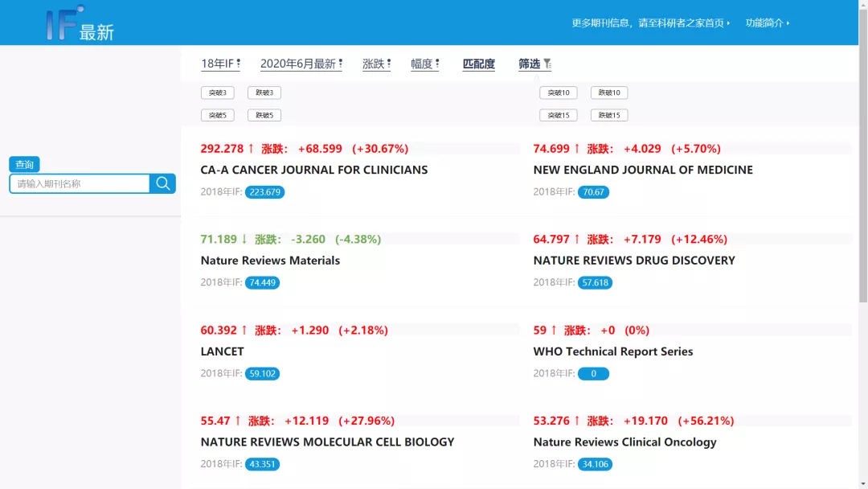
Task: Open NATURE REVIEWS MOLECULAR CELL BIOLOGY entry
Action: pos(327,442)
